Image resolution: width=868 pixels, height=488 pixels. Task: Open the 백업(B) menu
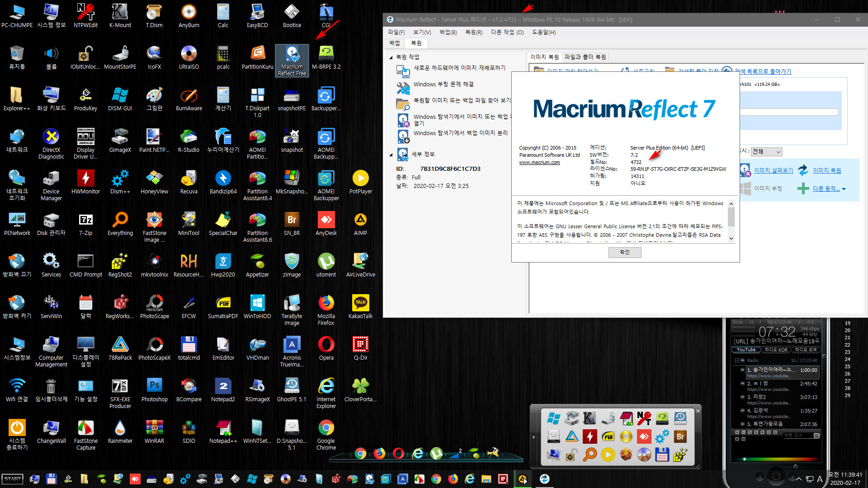point(448,33)
